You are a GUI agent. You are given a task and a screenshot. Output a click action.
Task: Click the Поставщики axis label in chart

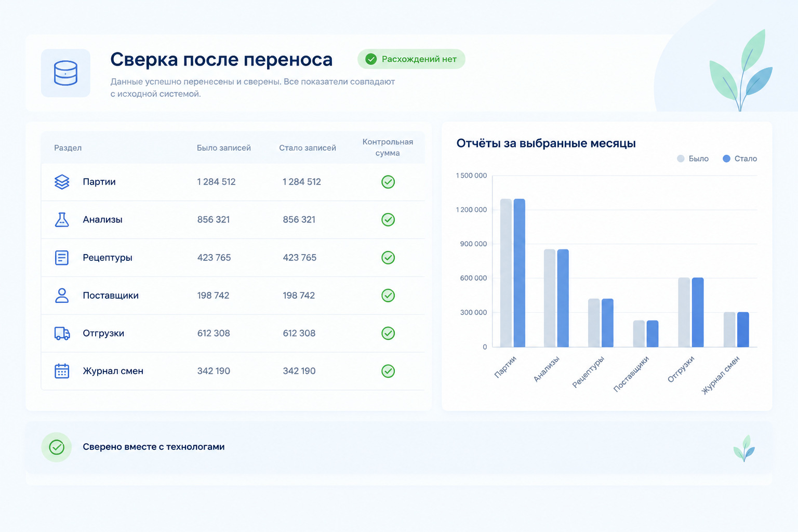coord(631,374)
